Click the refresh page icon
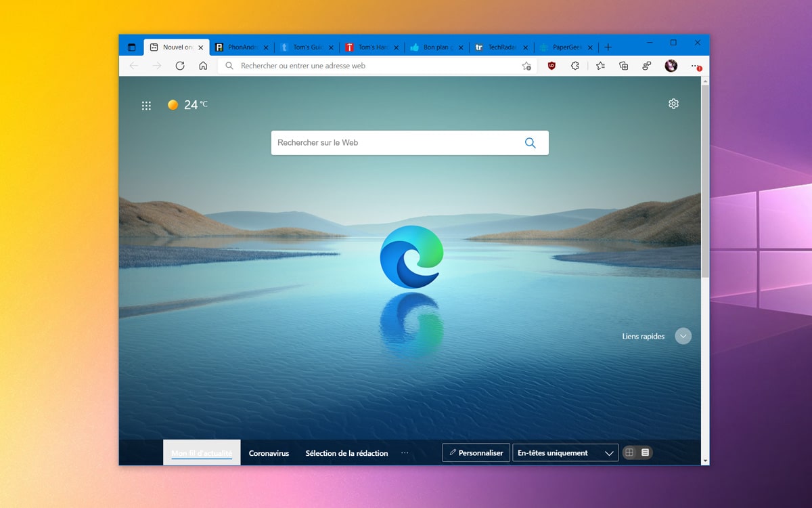 (x=180, y=66)
